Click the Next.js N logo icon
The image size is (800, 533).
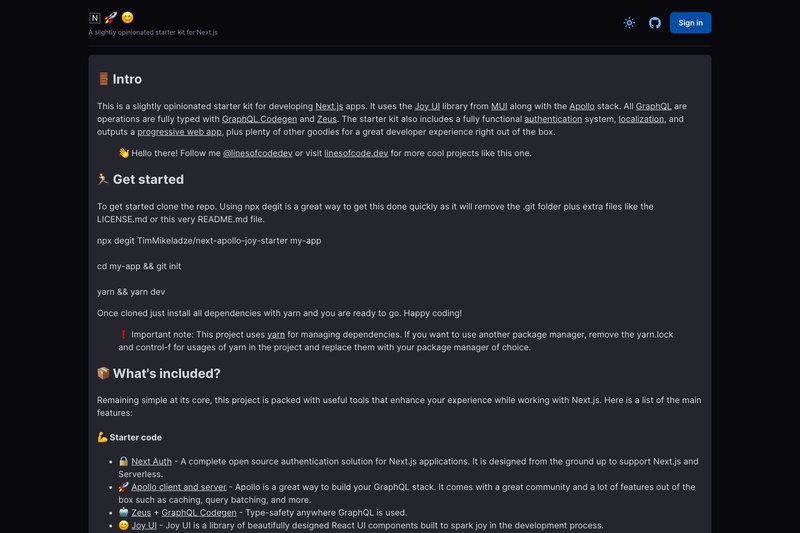94,18
